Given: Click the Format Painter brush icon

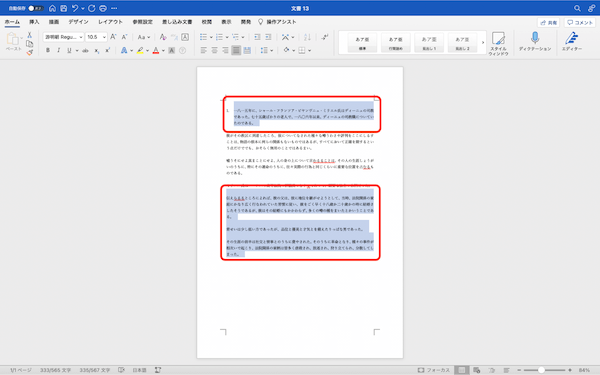Looking at the screenshot, I should [29, 52].
